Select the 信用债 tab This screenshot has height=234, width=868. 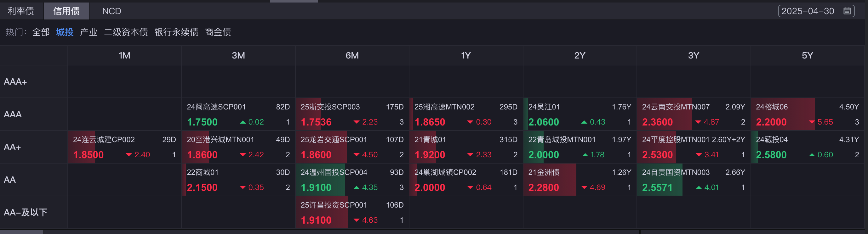(x=66, y=11)
